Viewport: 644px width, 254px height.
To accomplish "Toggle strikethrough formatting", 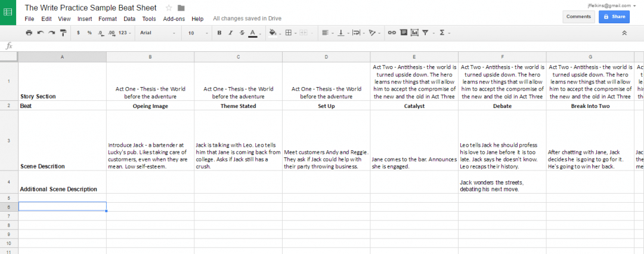I will 241,33.
